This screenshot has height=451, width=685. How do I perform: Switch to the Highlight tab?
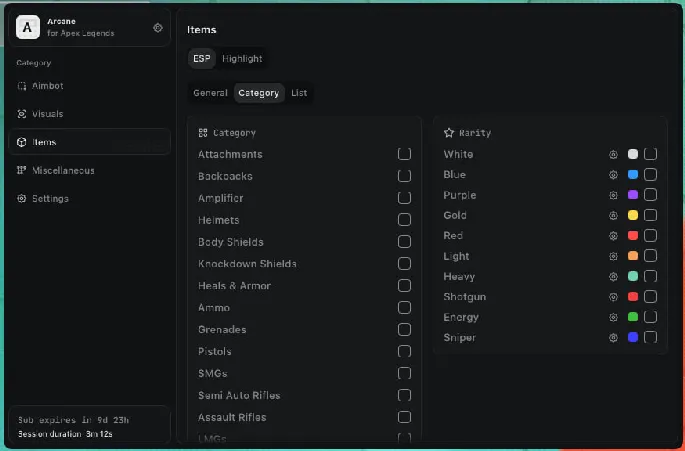[242, 59]
